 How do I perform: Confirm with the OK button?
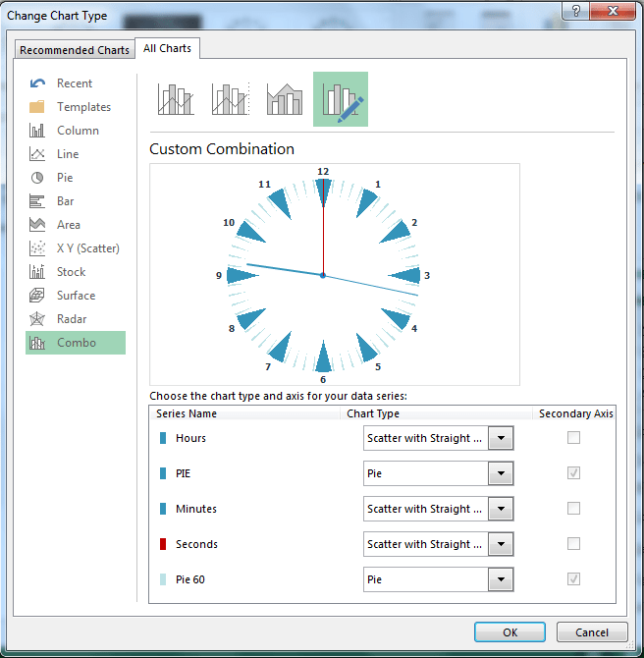point(510,632)
